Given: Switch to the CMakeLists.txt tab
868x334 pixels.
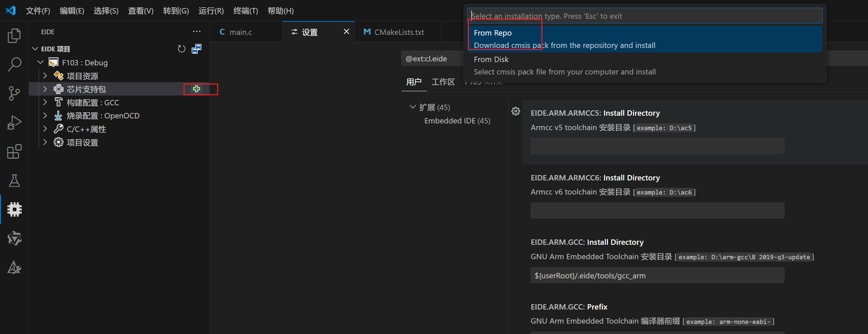Looking at the screenshot, I should point(398,32).
